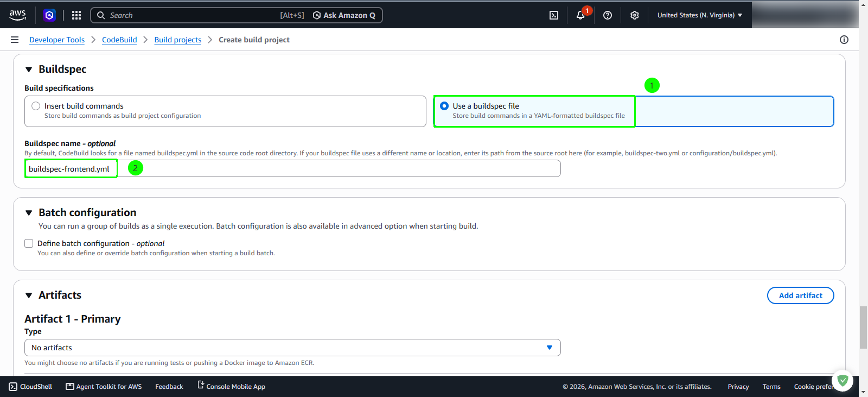Go to Developer Tools breadcrumb

pos(57,40)
